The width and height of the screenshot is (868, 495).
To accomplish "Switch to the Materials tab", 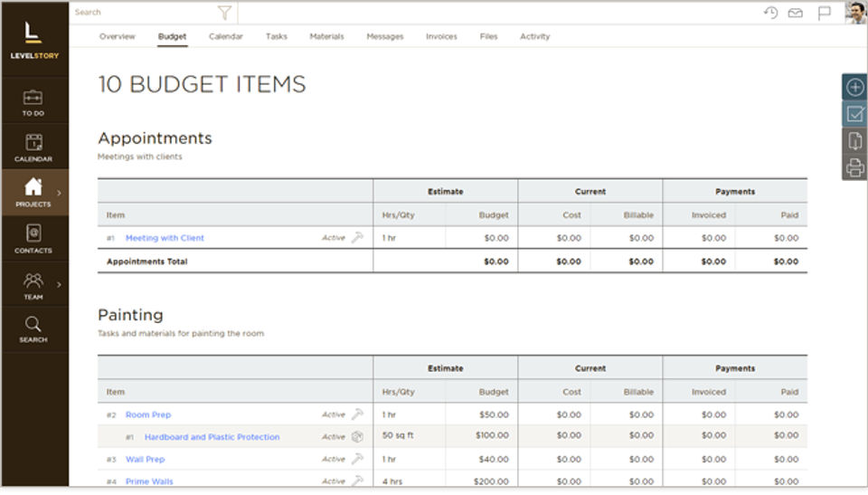I will (326, 37).
